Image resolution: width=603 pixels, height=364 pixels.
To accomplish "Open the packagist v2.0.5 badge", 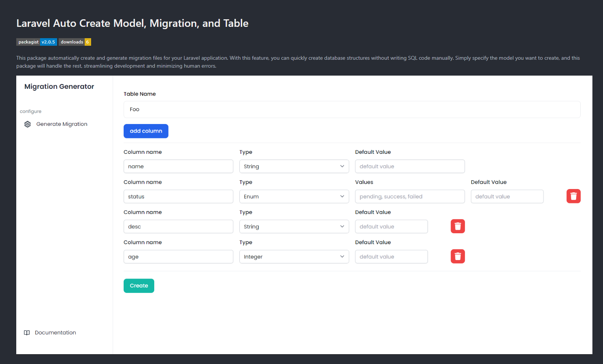I will pyautogui.click(x=37, y=42).
